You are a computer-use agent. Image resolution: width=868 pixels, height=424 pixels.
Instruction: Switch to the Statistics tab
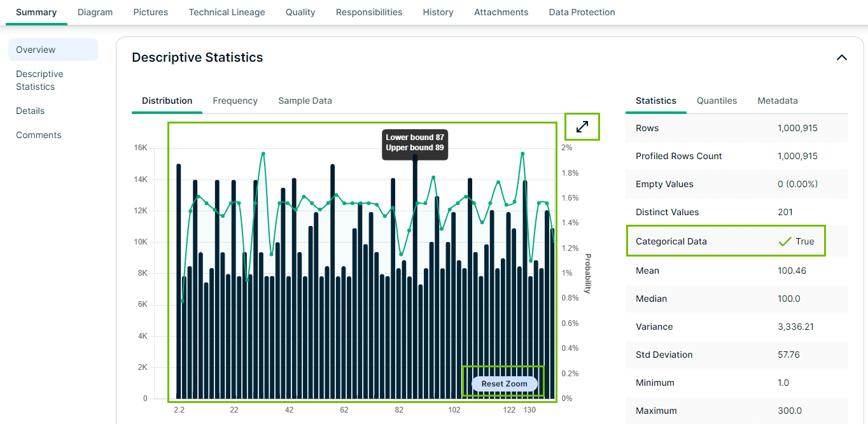pyautogui.click(x=655, y=101)
